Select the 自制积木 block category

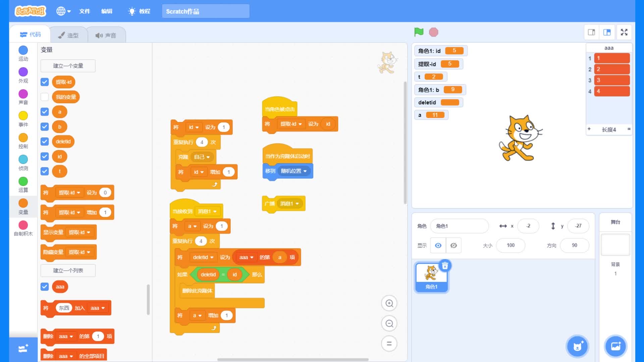(23, 229)
